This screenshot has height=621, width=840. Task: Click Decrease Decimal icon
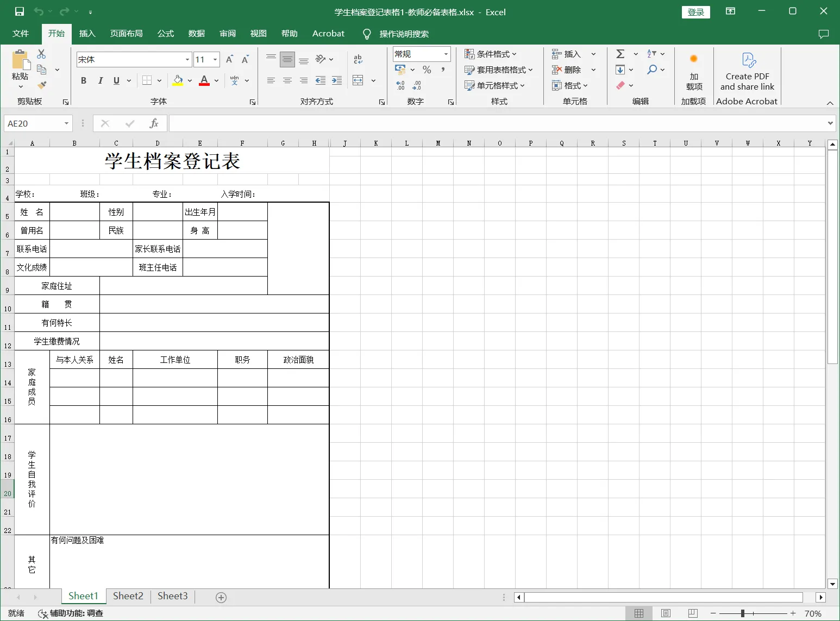(x=417, y=85)
